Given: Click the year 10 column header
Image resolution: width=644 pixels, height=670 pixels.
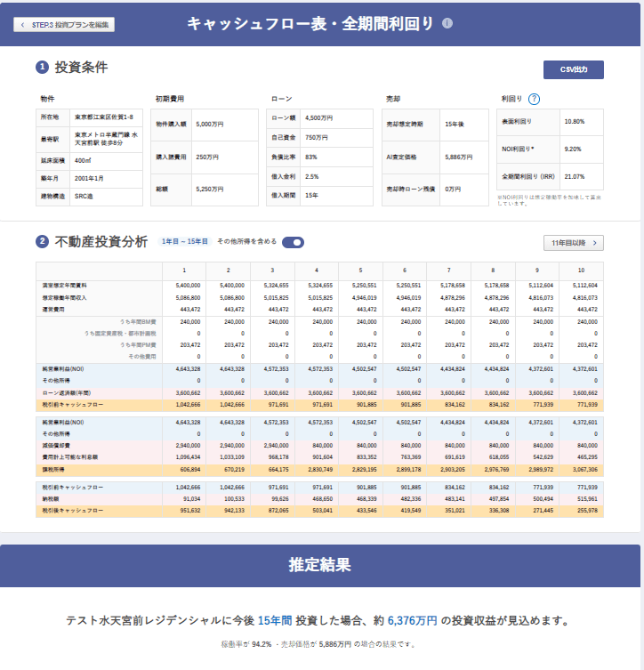Looking at the screenshot, I should click(581, 270).
